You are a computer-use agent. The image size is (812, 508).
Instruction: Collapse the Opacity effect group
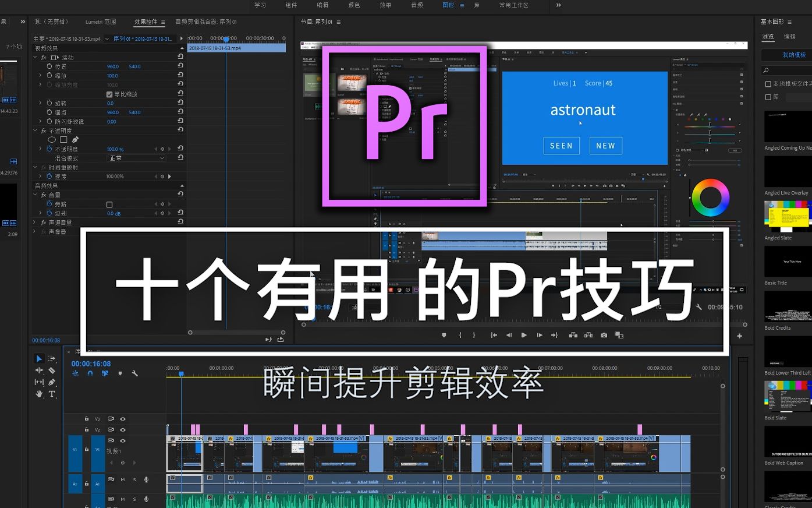coord(36,130)
